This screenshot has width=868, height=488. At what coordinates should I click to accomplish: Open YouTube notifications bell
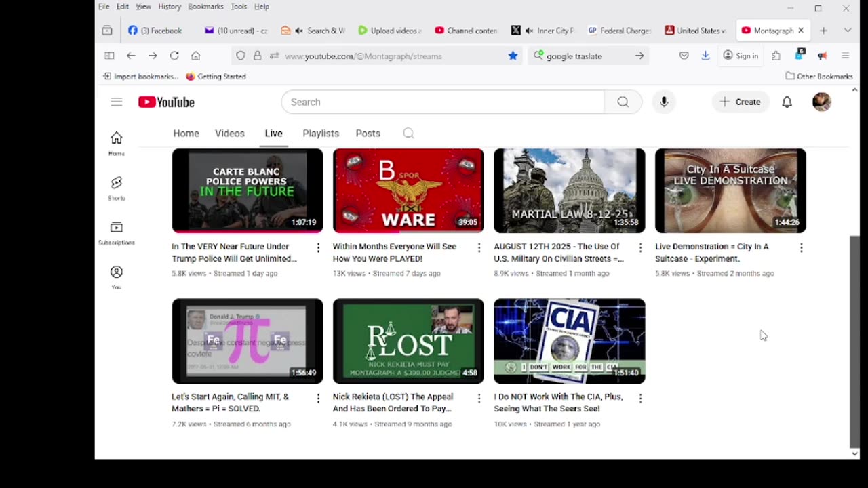pyautogui.click(x=787, y=102)
